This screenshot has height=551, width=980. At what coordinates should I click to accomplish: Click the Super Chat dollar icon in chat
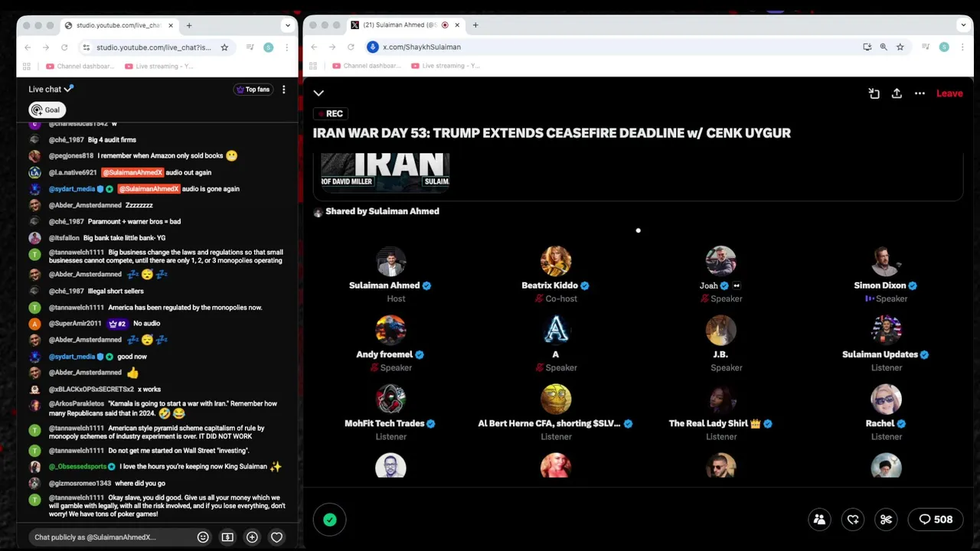(227, 537)
